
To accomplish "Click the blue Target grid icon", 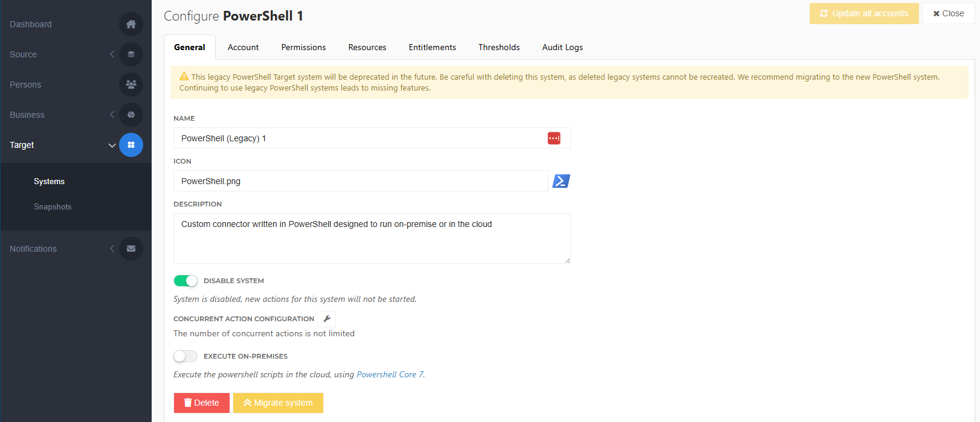I will click(131, 145).
